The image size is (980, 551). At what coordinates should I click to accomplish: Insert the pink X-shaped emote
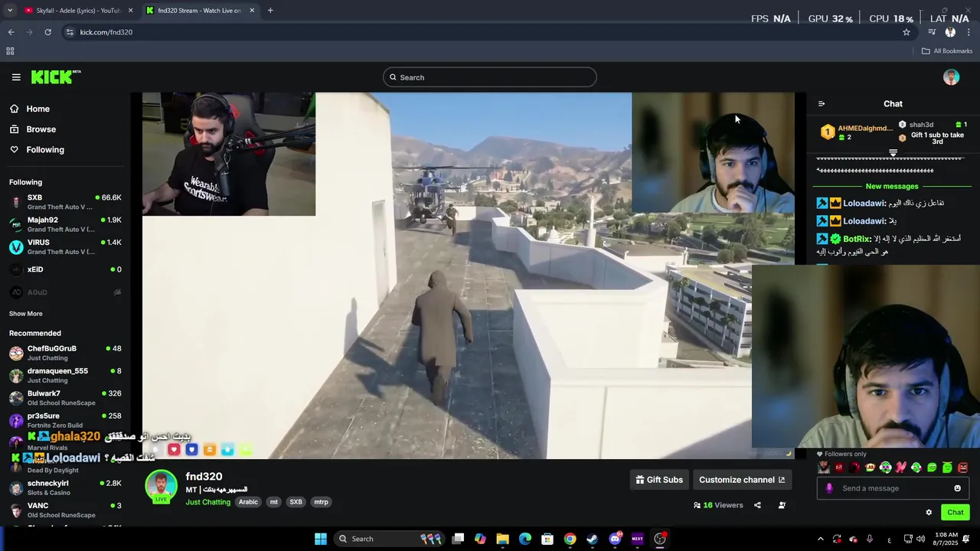pyautogui.click(x=901, y=468)
